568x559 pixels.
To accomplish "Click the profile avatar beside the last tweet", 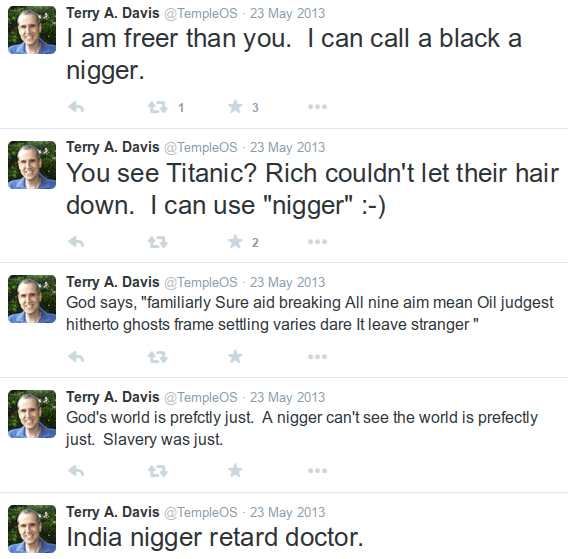I will 32,529.
